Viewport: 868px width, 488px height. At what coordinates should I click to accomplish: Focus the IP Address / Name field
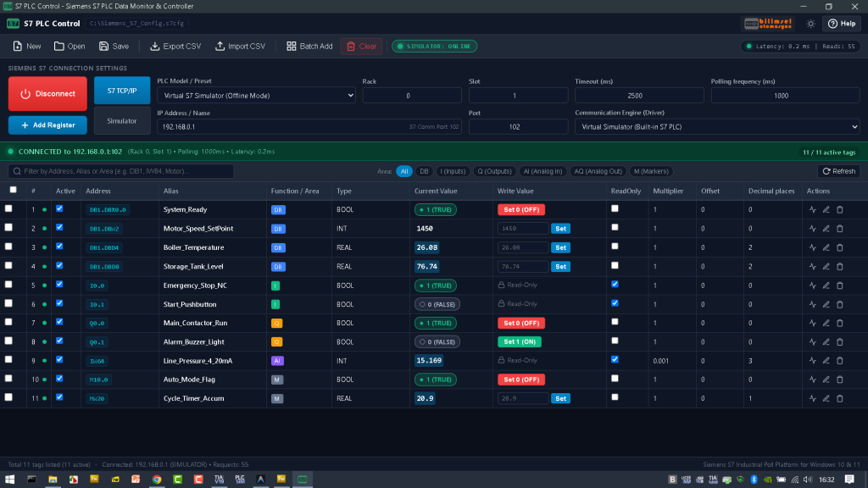[309, 127]
